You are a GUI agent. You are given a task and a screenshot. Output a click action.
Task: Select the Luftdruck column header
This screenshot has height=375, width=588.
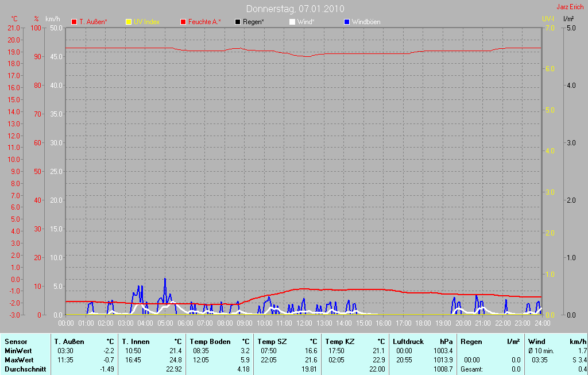tap(408, 342)
